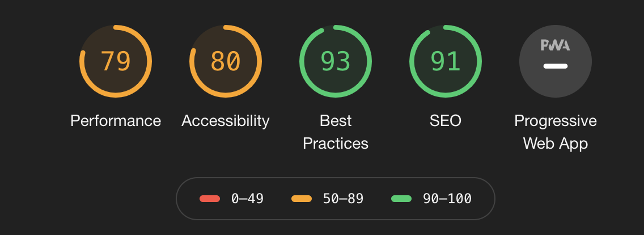Screen dimensions: 644x235
Task: Click the PWA logo text inside badge
Action: tap(556, 45)
